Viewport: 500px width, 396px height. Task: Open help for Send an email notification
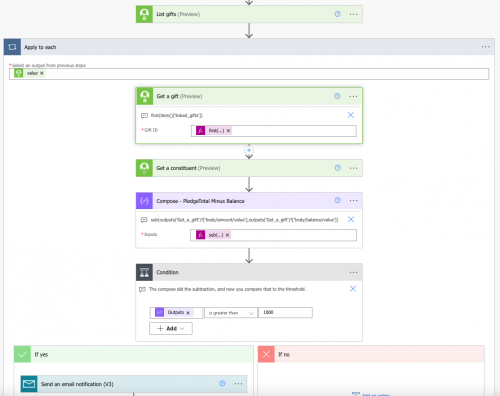[222, 383]
